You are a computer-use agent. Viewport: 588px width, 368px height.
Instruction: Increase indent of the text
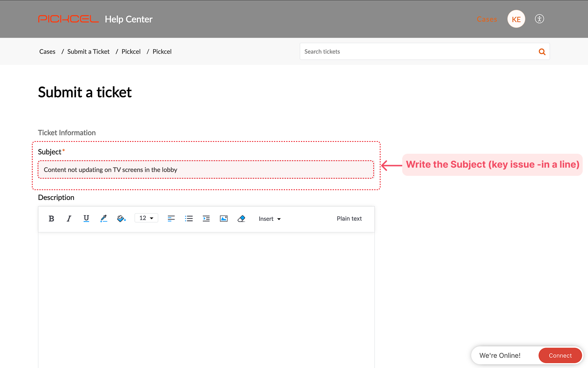(x=206, y=219)
